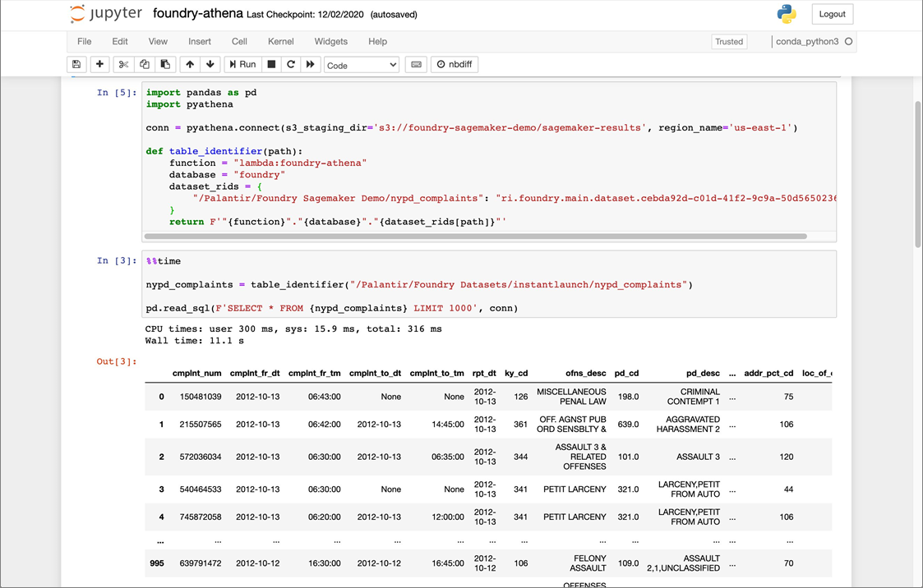Click the Logout button
This screenshot has width=923, height=588.
pyautogui.click(x=833, y=14)
